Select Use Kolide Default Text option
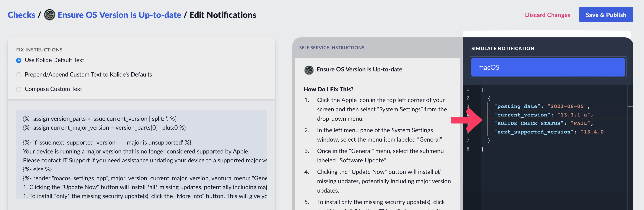This screenshot has width=644, height=210. (x=19, y=60)
